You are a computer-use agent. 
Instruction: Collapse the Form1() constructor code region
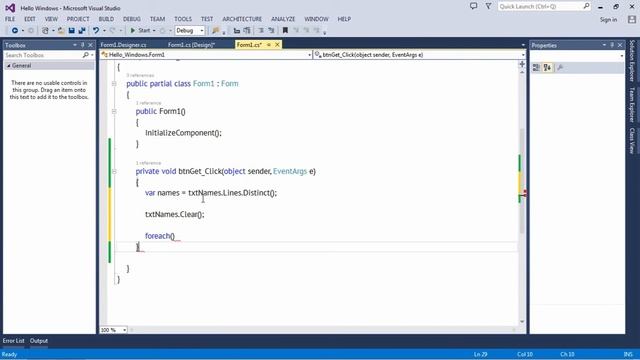point(114,111)
